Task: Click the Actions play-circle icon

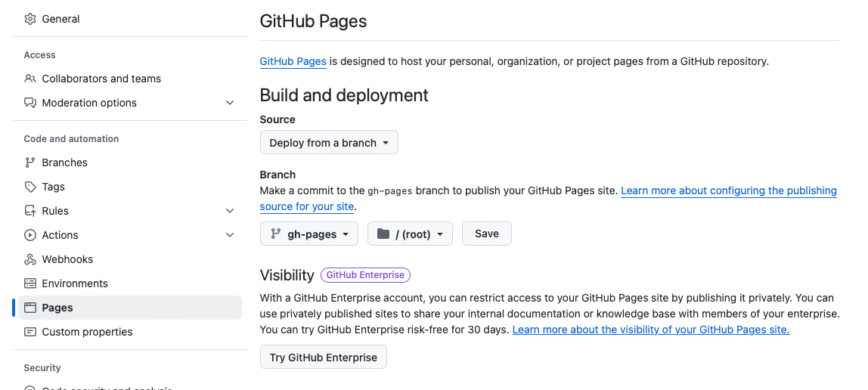Action: (30, 235)
